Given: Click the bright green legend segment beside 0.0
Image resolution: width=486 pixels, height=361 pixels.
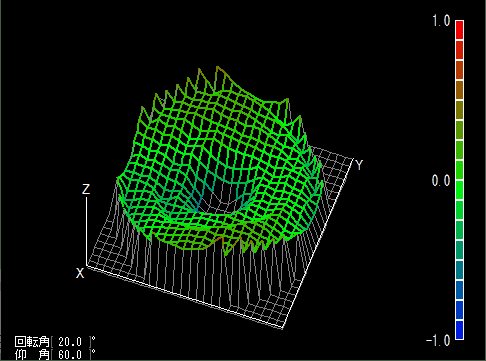Looking at the screenshot, I should [459, 190].
